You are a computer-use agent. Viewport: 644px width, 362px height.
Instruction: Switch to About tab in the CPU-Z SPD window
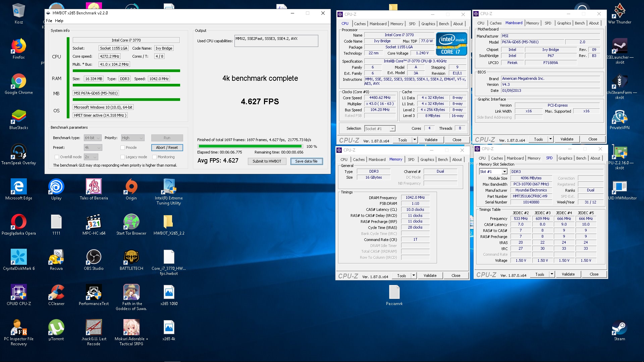[595, 158]
